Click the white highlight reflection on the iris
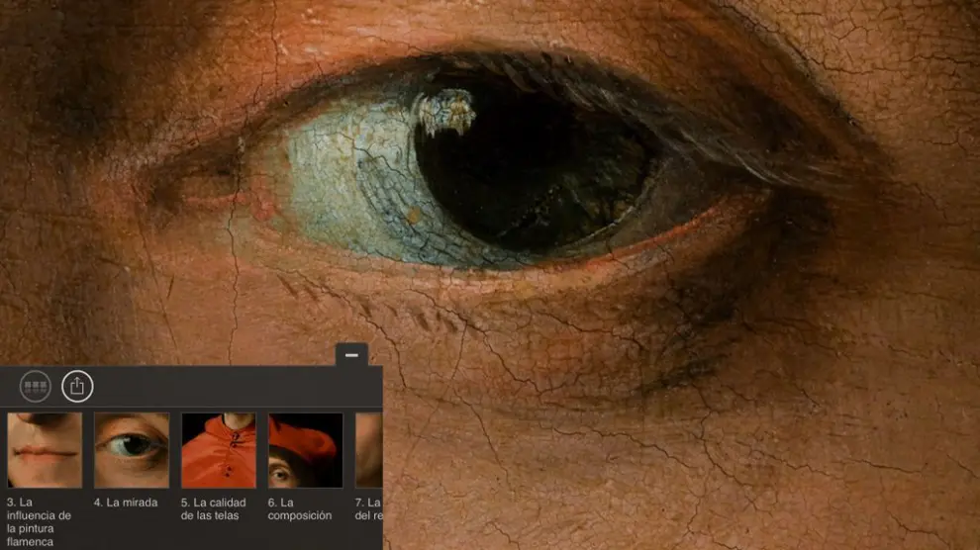 444,111
